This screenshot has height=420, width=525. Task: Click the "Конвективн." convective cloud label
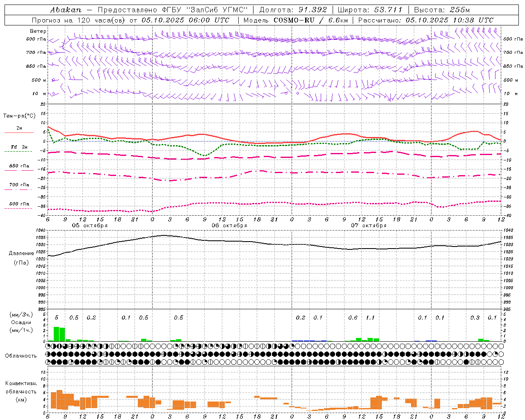[21, 383]
